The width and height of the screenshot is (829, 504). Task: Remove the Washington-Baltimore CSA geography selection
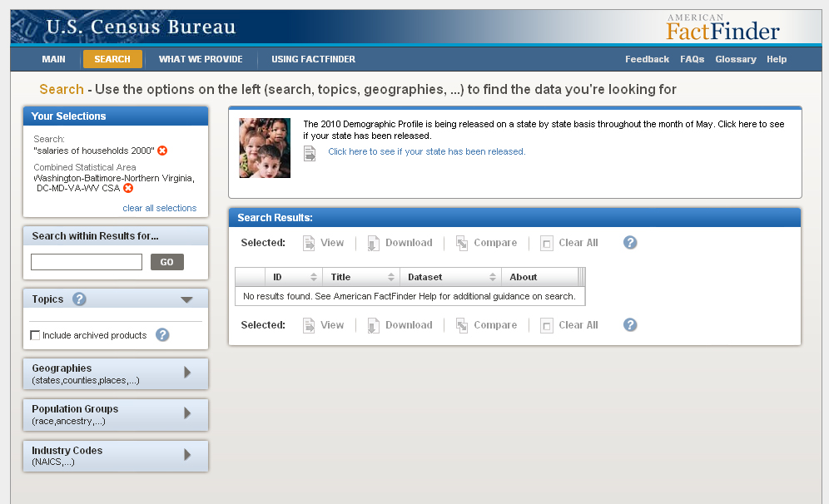tap(128, 188)
